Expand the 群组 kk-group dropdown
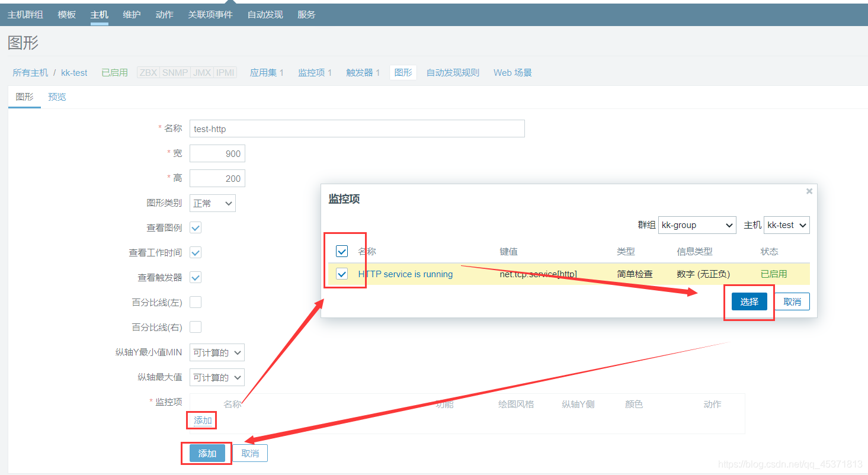This screenshot has height=475, width=868. click(x=697, y=225)
